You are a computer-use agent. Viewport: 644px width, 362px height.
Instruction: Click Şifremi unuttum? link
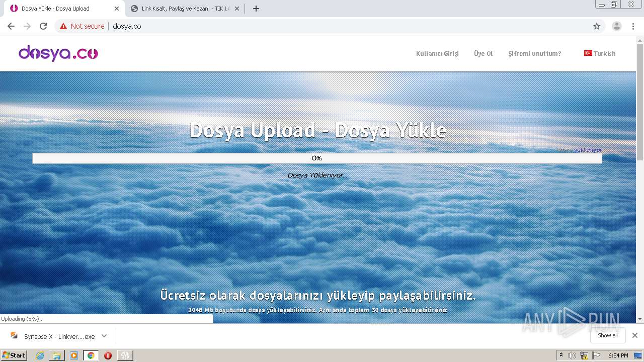pos(534,54)
